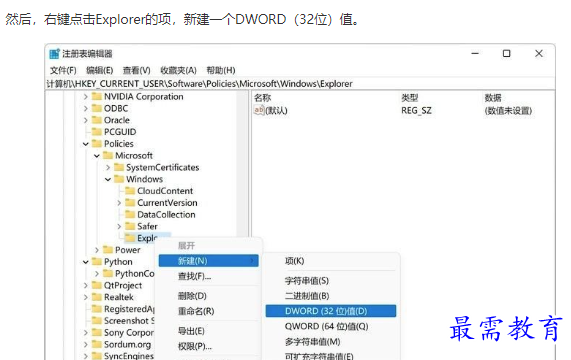Click the Oracle folder icon
Viewport: 571px width, 360px height.
coord(97,120)
